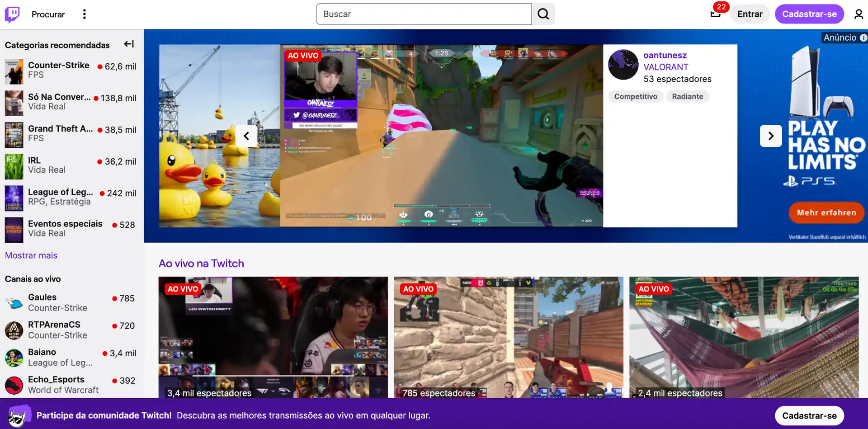Collapse the recommended categories sidebar
The width and height of the screenshot is (868, 429).
coord(129,44)
